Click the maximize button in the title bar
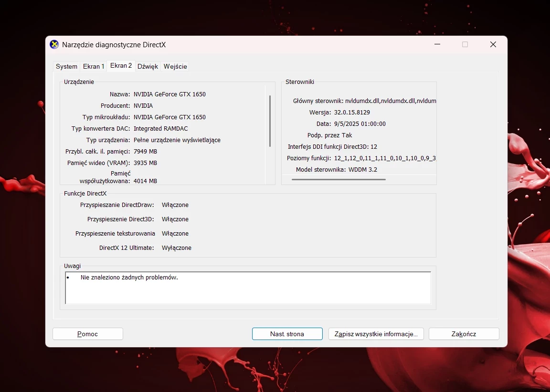The height and width of the screenshot is (392, 550). tap(465, 44)
